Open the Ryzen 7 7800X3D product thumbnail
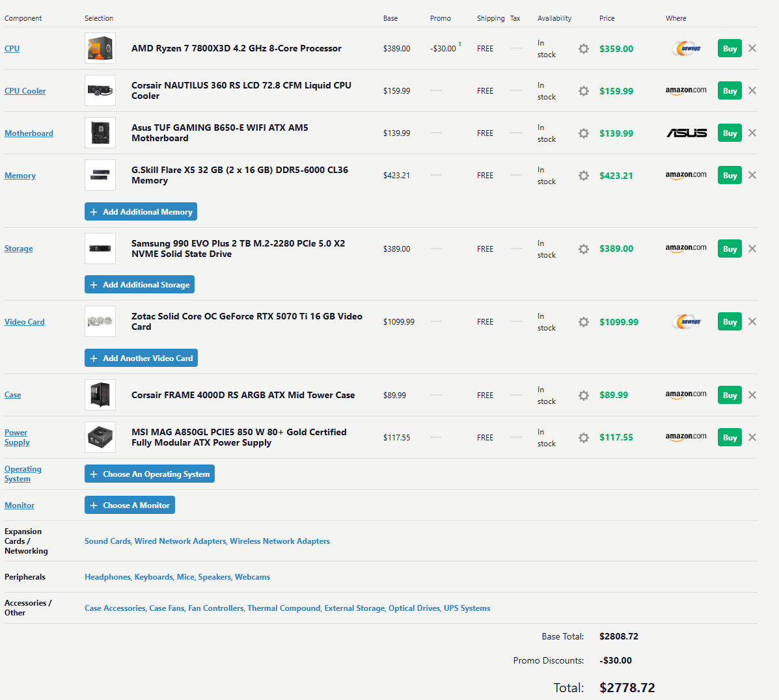This screenshot has height=700, width=779. pos(100,48)
